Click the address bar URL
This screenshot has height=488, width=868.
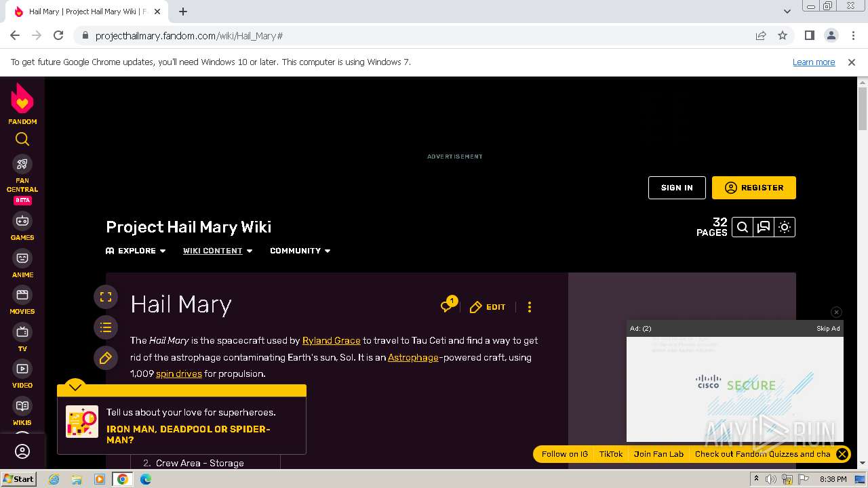pyautogui.click(x=189, y=36)
